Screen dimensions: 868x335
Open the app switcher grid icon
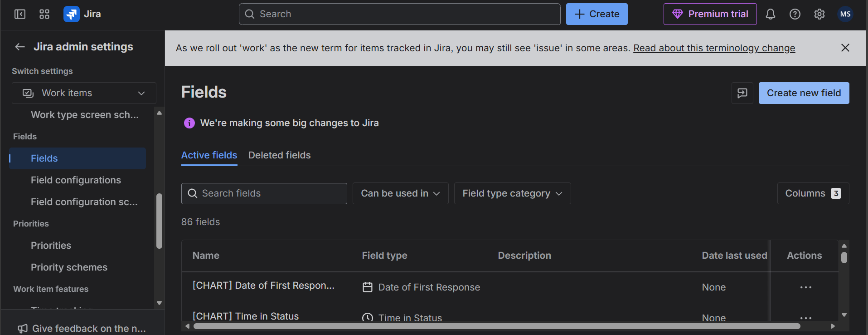[x=44, y=14]
